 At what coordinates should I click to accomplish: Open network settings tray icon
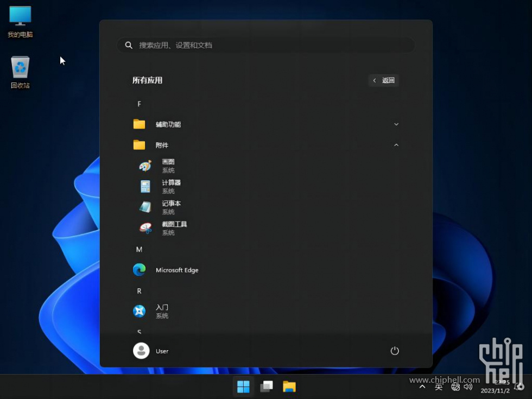[x=455, y=387]
